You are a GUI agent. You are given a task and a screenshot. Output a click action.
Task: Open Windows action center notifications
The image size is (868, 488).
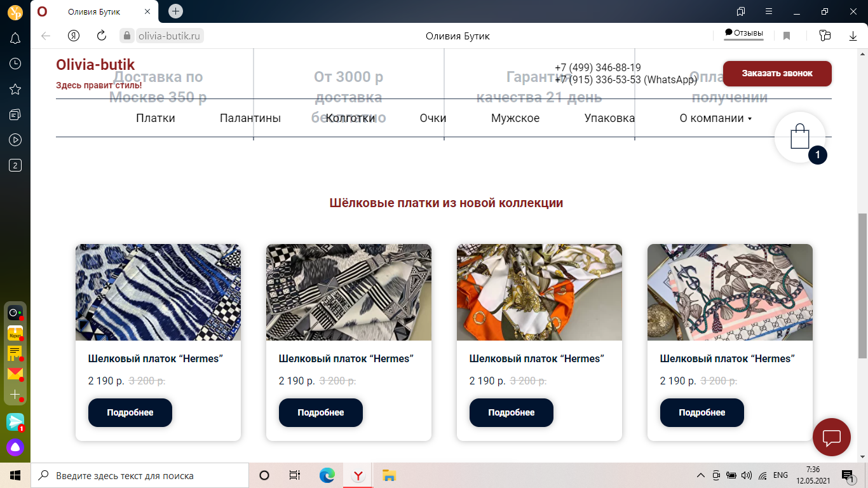tap(847, 475)
